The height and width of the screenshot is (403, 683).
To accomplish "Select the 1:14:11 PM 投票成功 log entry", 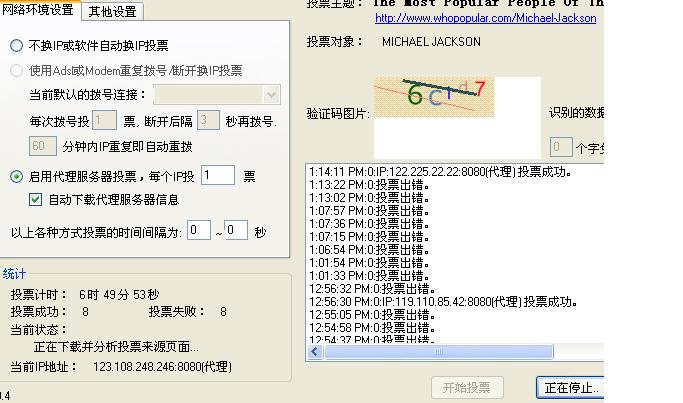I will [x=440, y=172].
